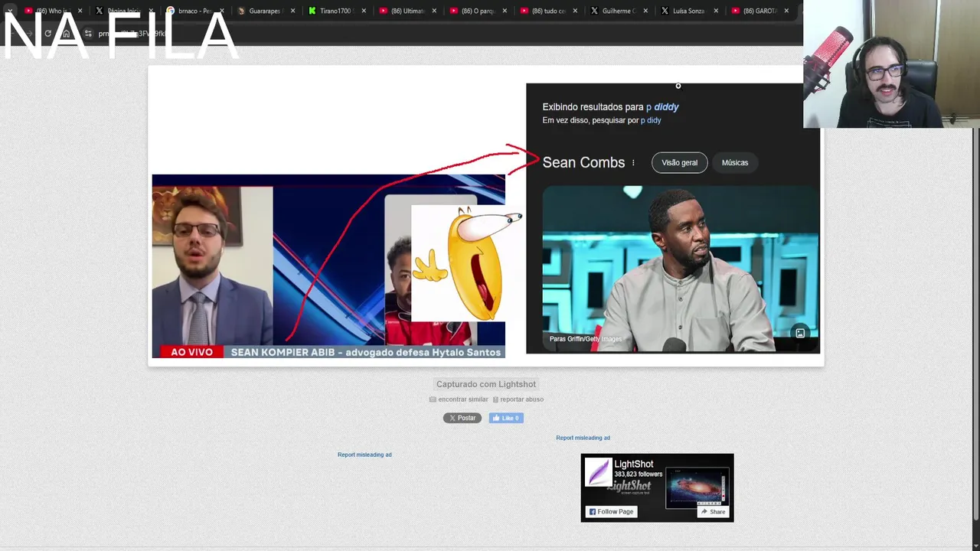The image size is (980, 551).
Task: Click the galaxy cover image in LightShot widget
Action: pyautogui.click(x=697, y=487)
